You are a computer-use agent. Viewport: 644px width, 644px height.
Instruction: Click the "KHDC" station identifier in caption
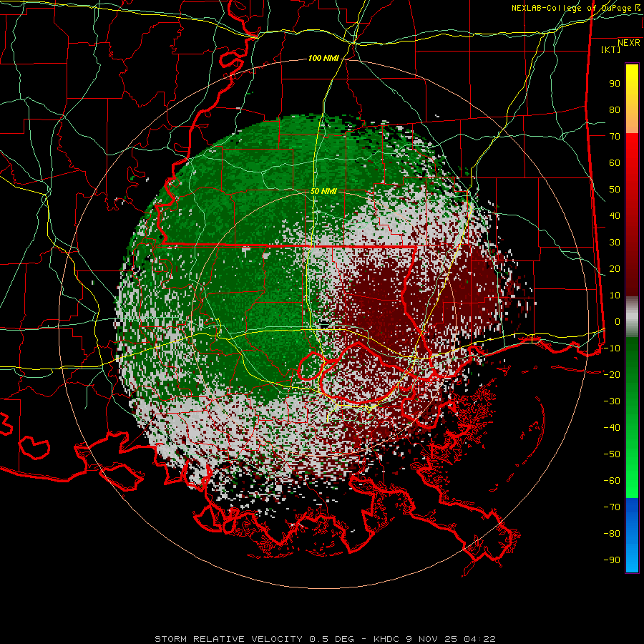(x=386, y=639)
